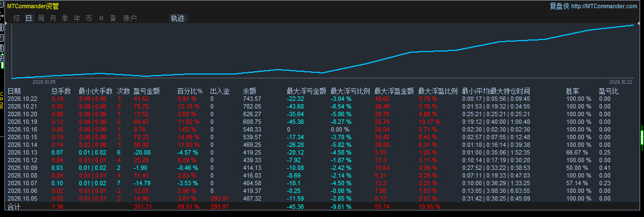
Task: Click the 出入金 column header
Action: tap(220, 91)
